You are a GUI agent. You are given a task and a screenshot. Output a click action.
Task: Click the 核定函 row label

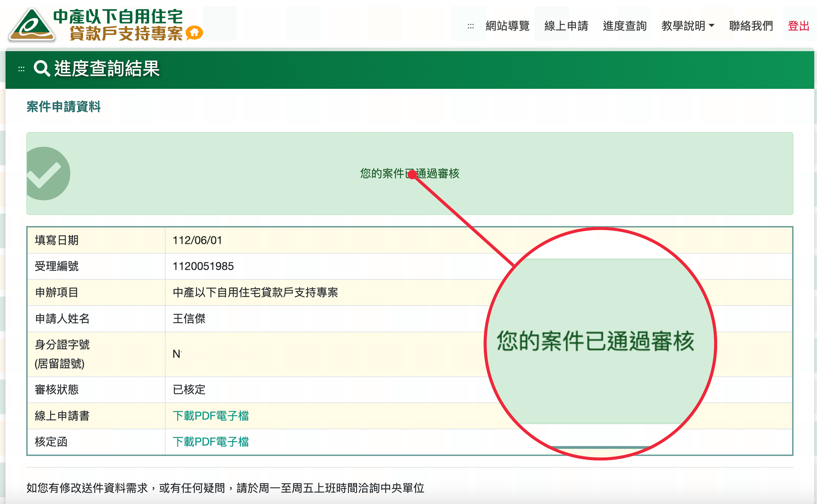[51, 442]
